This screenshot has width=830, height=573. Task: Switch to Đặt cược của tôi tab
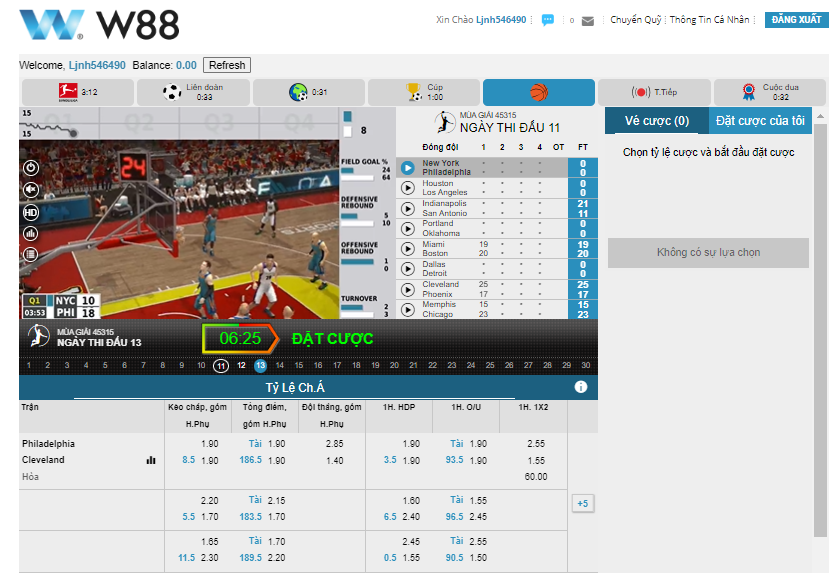tap(760, 121)
